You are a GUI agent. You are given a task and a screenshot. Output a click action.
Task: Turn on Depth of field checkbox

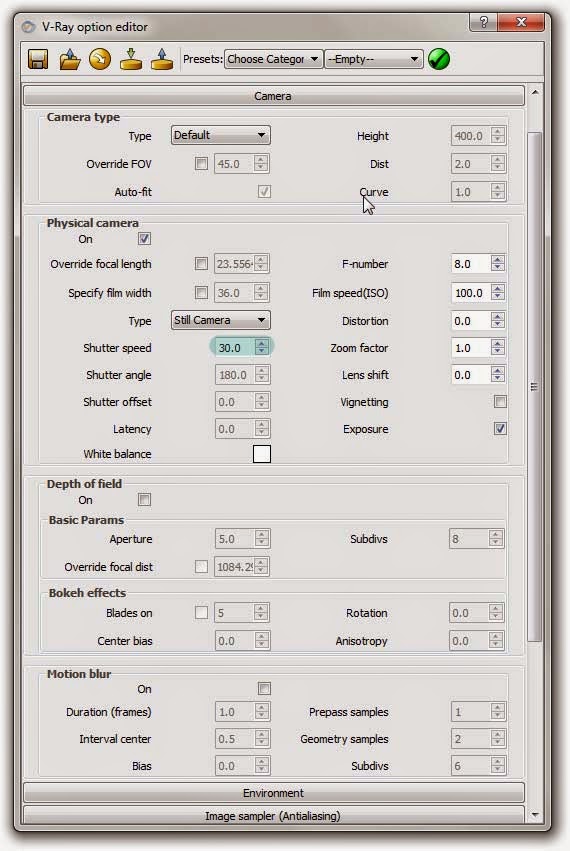point(144,499)
